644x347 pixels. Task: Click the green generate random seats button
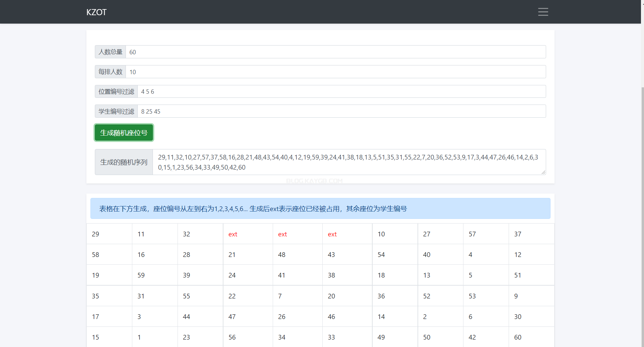click(x=124, y=133)
